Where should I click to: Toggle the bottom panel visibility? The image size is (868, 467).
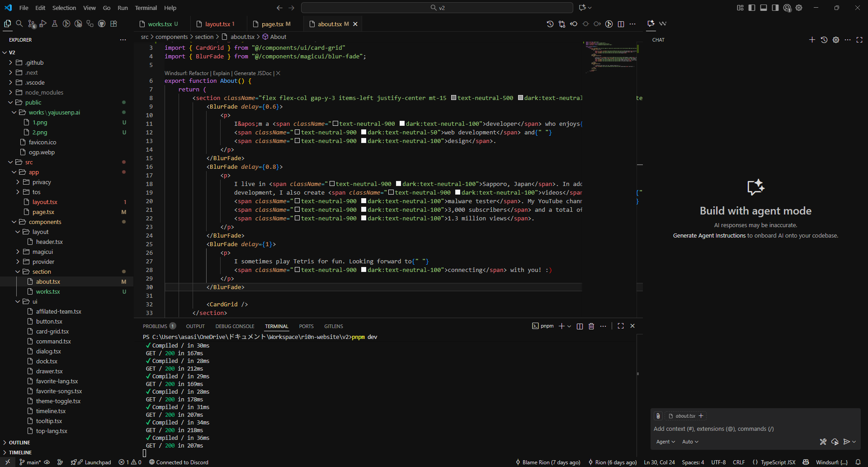tap(764, 8)
